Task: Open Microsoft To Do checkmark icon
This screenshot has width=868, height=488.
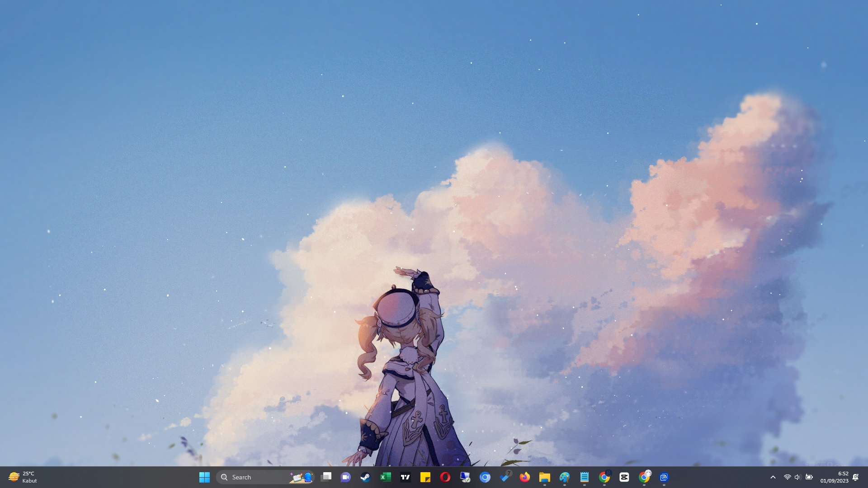Action: pos(505,477)
